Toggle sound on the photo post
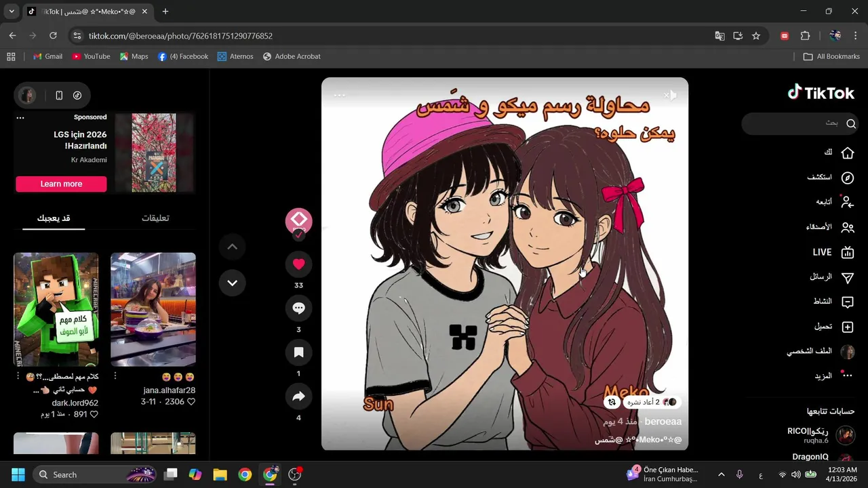This screenshot has height=488, width=868. pos(670,96)
